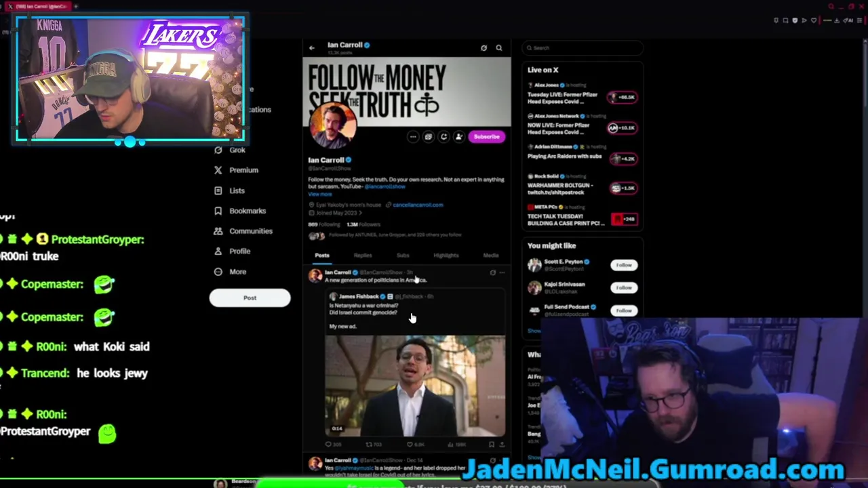View the 1.3M Followers list
The height and width of the screenshot is (488, 868).
tap(363, 224)
